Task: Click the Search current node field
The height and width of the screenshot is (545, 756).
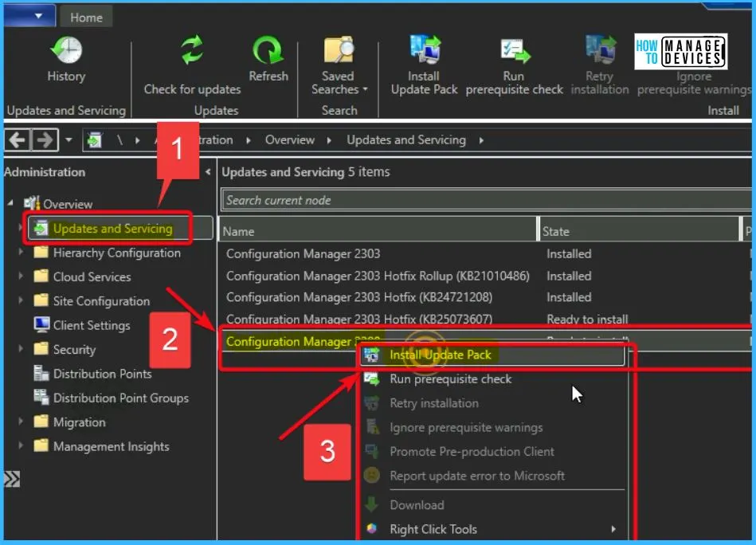Action: pos(486,200)
